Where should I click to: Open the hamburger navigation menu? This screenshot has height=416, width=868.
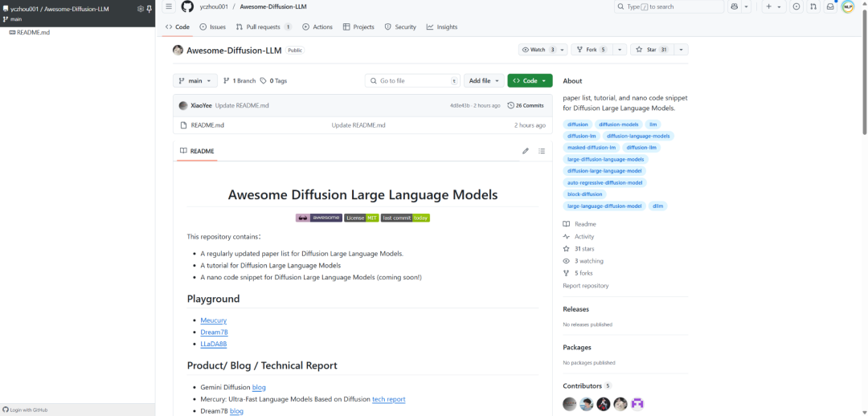coord(169,6)
